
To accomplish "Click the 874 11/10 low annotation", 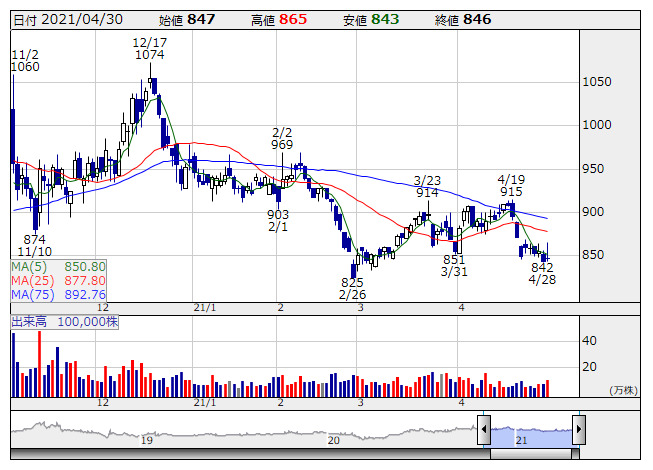I will tap(35, 246).
